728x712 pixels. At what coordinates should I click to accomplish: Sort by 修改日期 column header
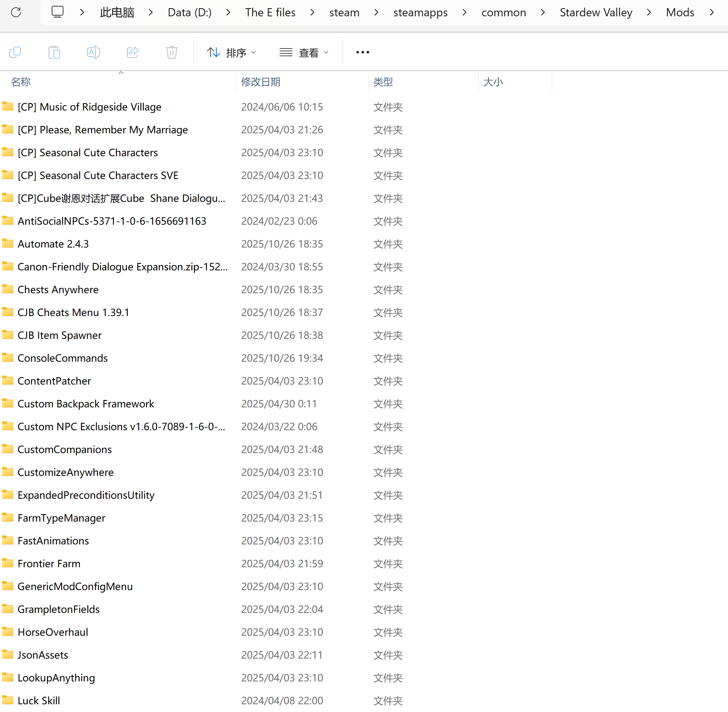pyautogui.click(x=261, y=82)
